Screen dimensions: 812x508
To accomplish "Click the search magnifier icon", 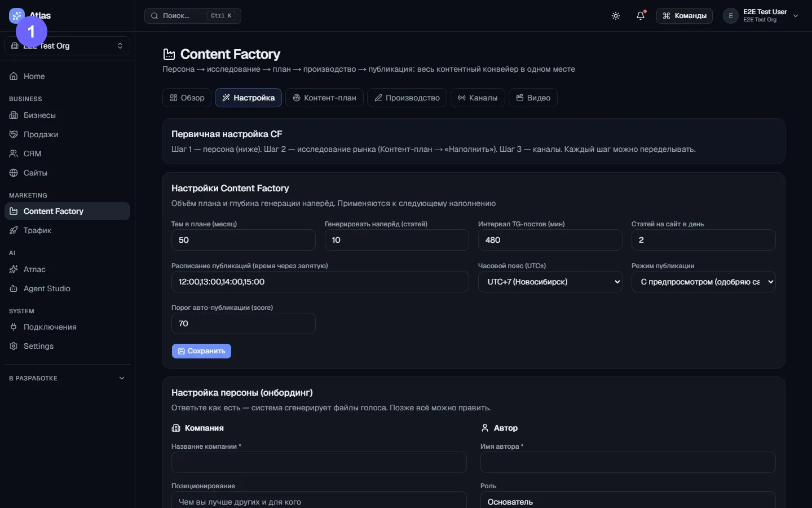I will (x=155, y=16).
